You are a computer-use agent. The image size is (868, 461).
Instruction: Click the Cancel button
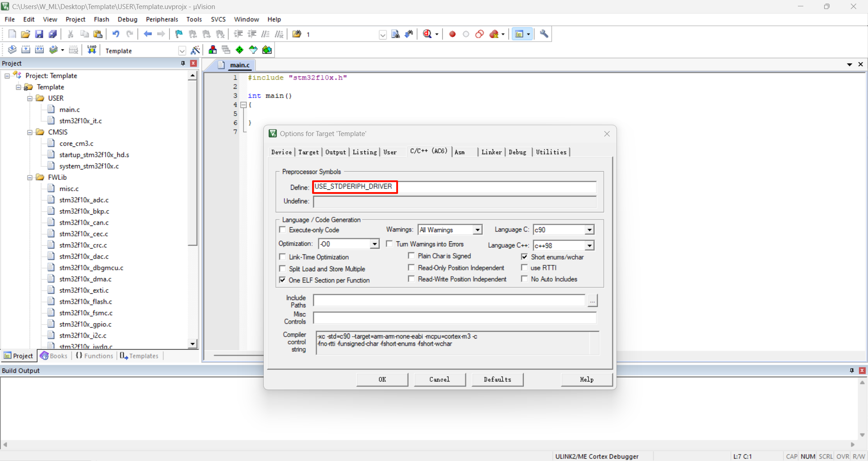point(440,380)
